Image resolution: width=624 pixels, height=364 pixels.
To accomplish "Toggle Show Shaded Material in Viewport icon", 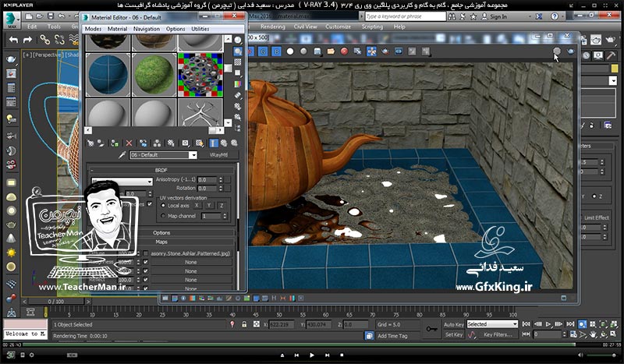I will pyautogui.click(x=200, y=143).
